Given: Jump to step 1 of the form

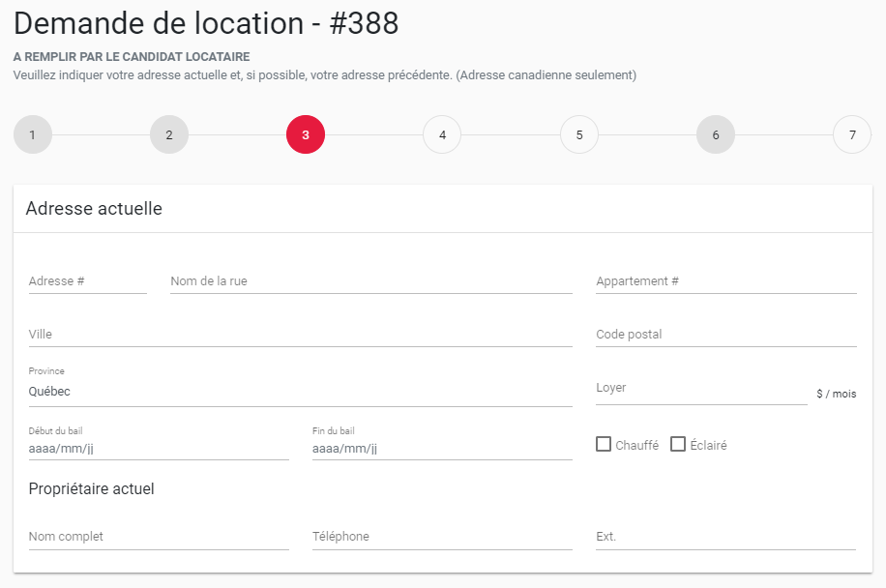Looking at the screenshot, I should 32,134.
